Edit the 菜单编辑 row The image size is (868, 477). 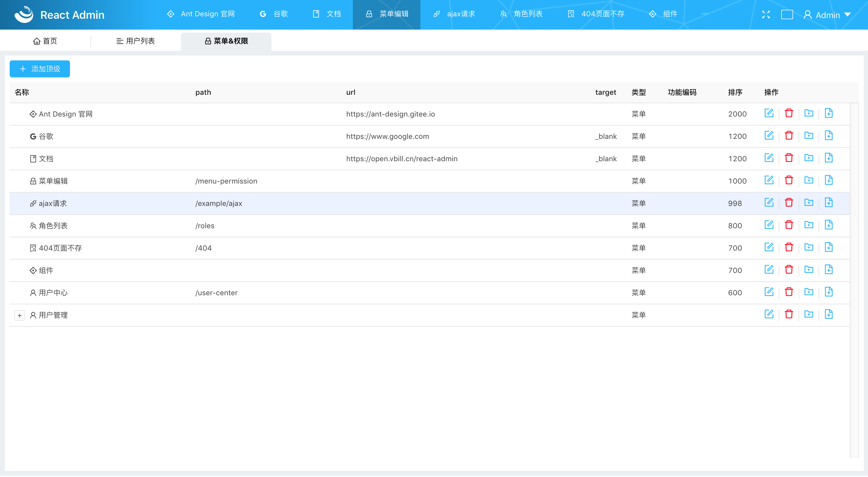pos(768,180)
